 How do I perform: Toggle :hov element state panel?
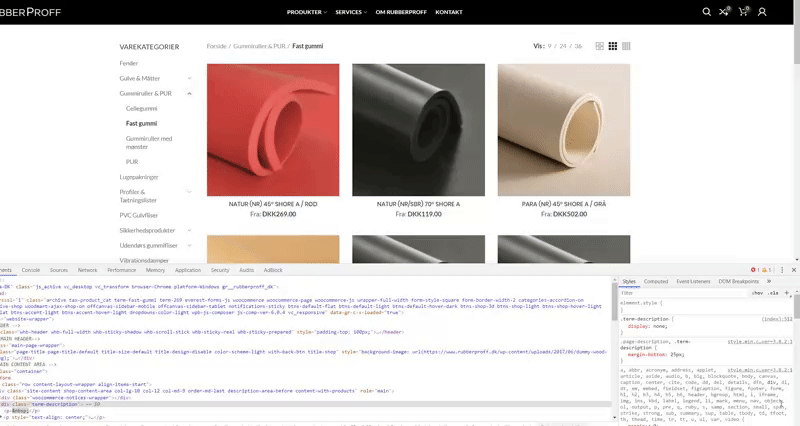coord(757,293)
